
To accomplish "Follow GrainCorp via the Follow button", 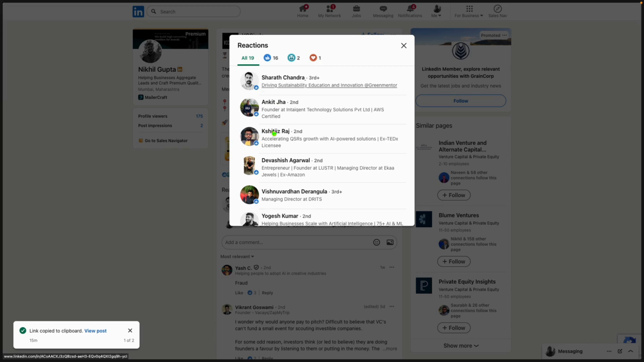I will 461,101.
